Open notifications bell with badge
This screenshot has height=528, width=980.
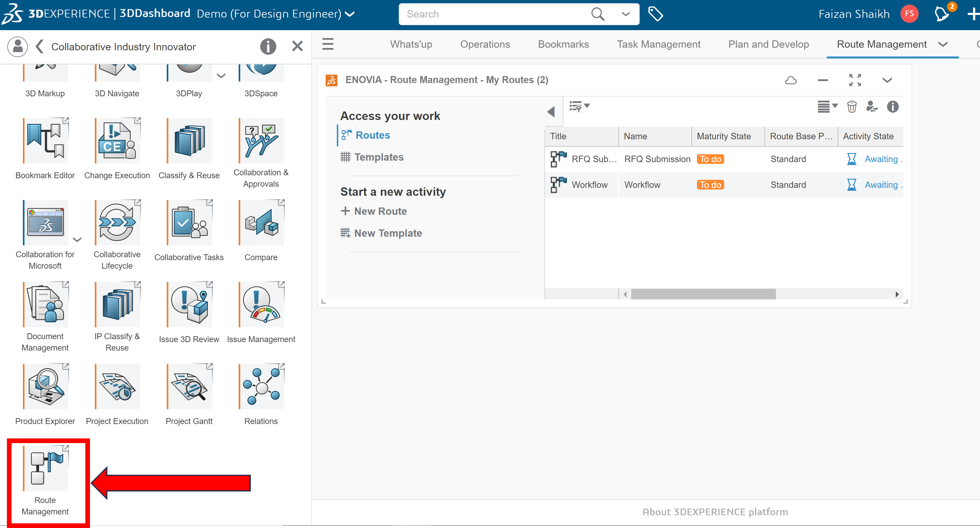942,14
